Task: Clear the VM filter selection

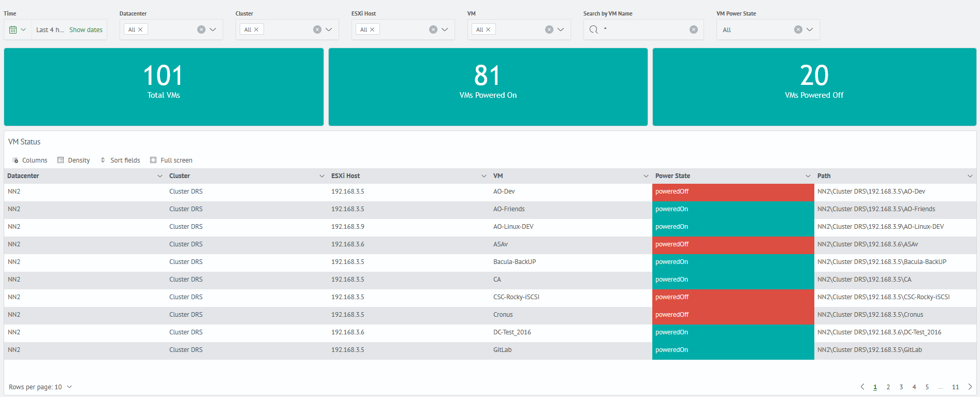Action: pos(549,30)
